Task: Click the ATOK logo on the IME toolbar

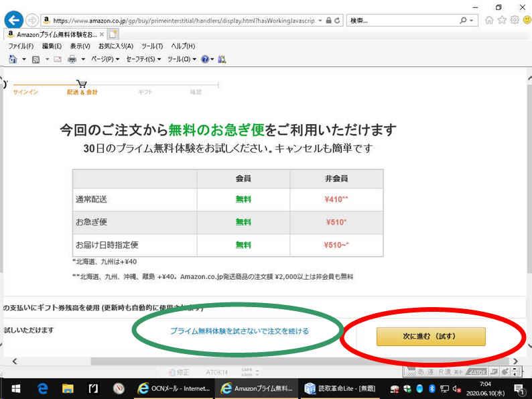Action: (476, 372)
